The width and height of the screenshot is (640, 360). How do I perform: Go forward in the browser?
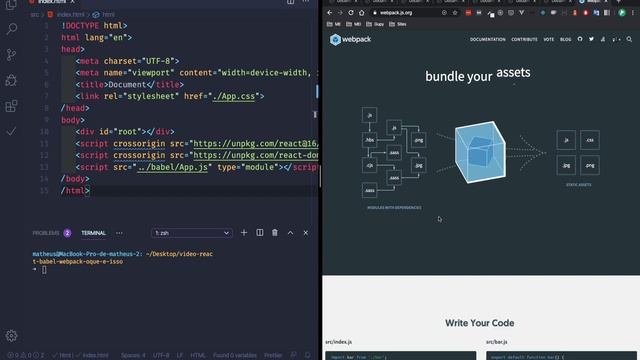pos(340,13)
